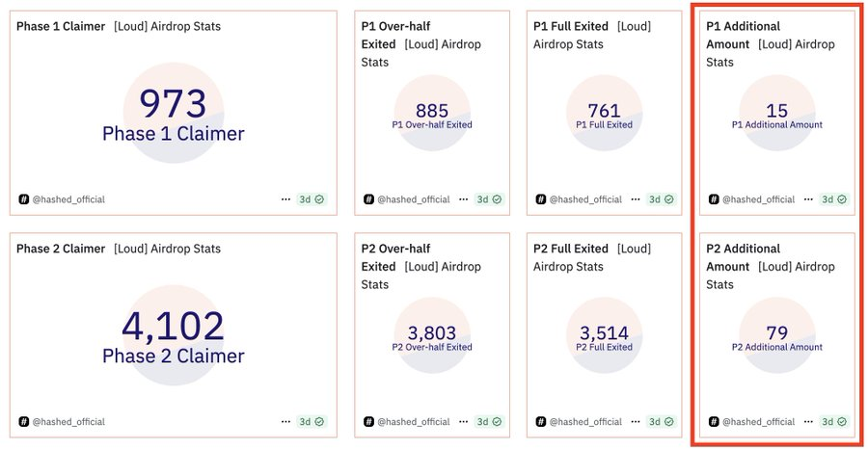Open the three-dot menu on P2 Over-half Exited card
Viewport: 868px width, 449px height.
(463, 422)
